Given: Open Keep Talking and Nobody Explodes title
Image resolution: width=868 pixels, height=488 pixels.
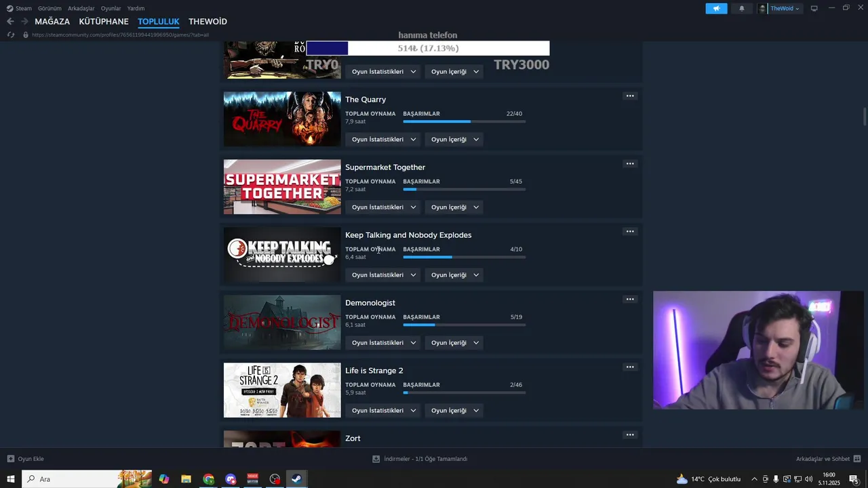Looking at the screenshot, I should (408, 235).
